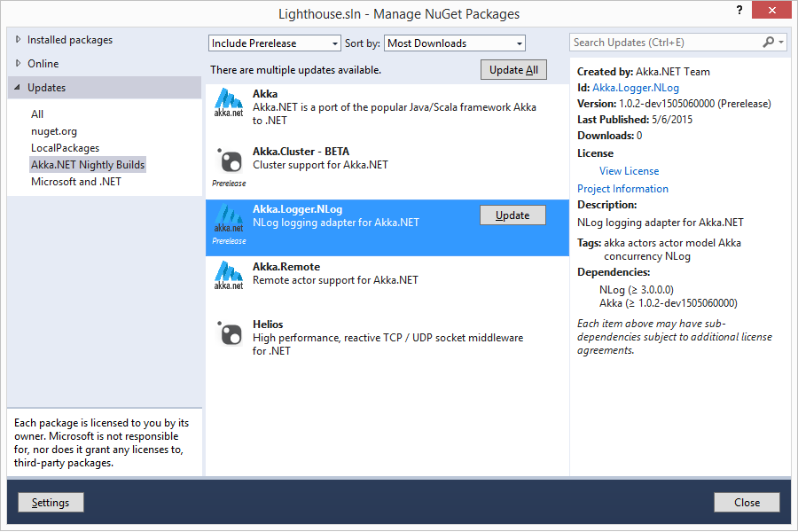This screenshot has width=798, height=532.
Task: Select the Helios package title
Action: pyautogui.click(x=268, y=325)
